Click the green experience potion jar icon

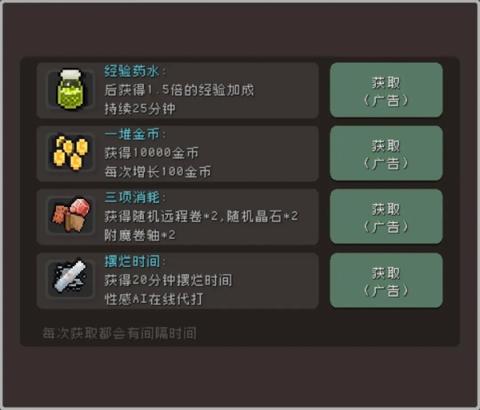point(71,89)
